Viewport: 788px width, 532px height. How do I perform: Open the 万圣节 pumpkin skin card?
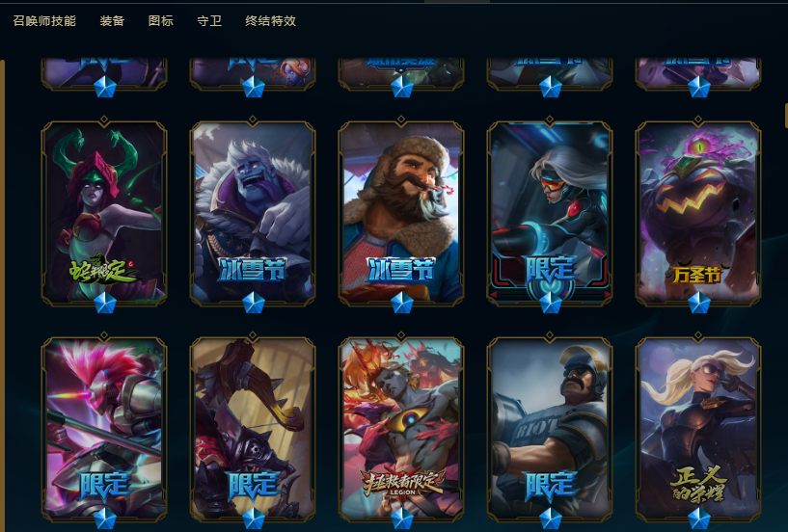tap(698, 213)
